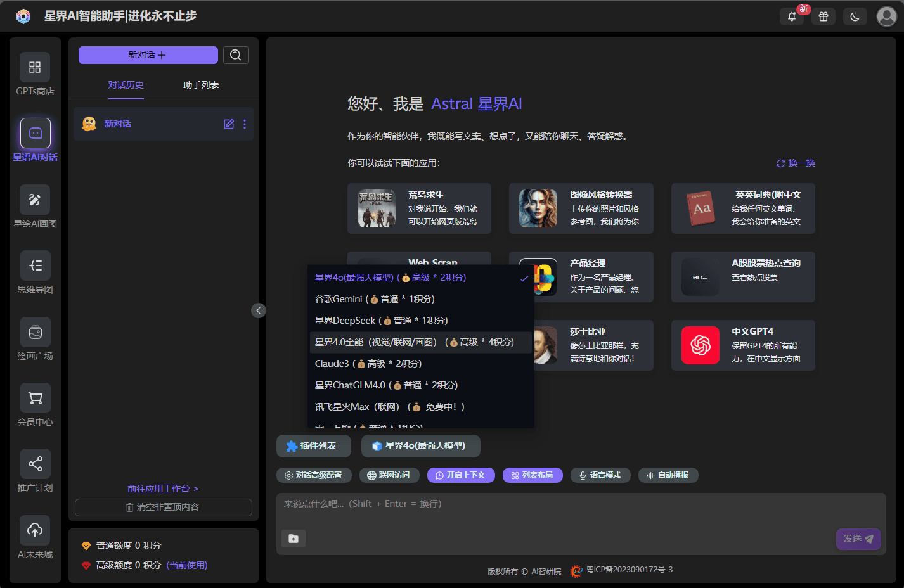Toggle 开启上下文 context mode
Image resolution: width=904 pixels, height=588 pixels.
[461, 475]
